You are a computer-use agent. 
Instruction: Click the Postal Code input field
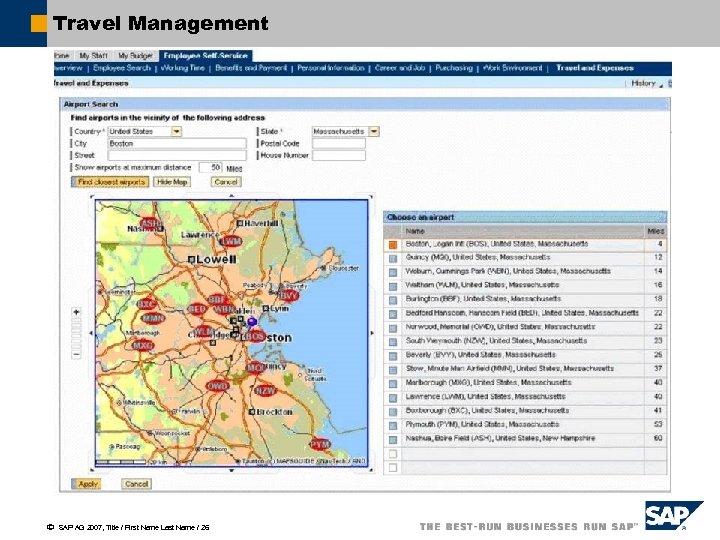coord(339,143)
